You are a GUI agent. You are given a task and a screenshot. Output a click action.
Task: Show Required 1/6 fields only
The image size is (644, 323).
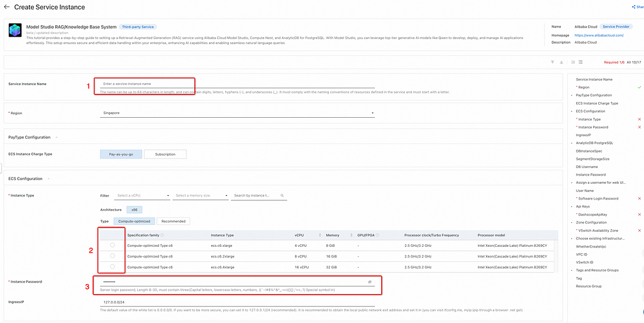(614, 62)
